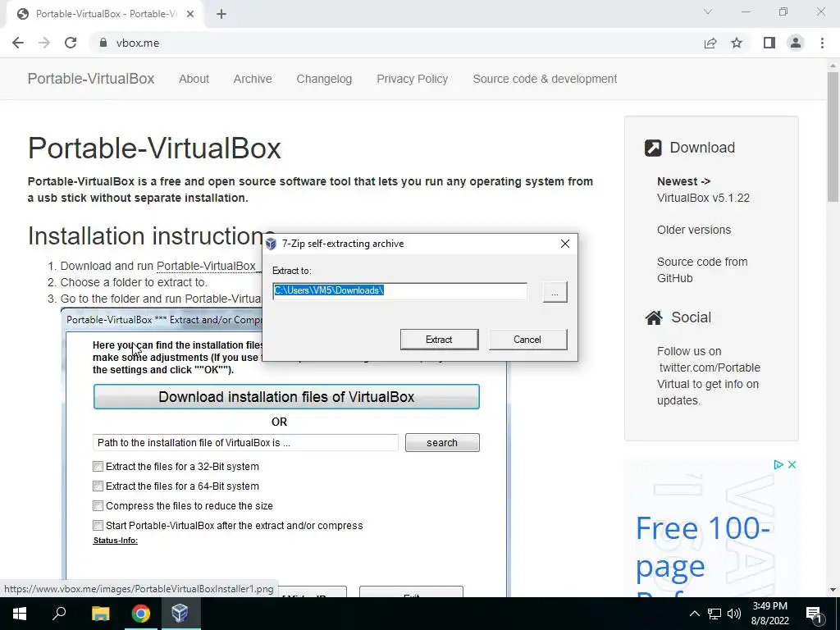Open the Archive menu item

coord(253,79)
